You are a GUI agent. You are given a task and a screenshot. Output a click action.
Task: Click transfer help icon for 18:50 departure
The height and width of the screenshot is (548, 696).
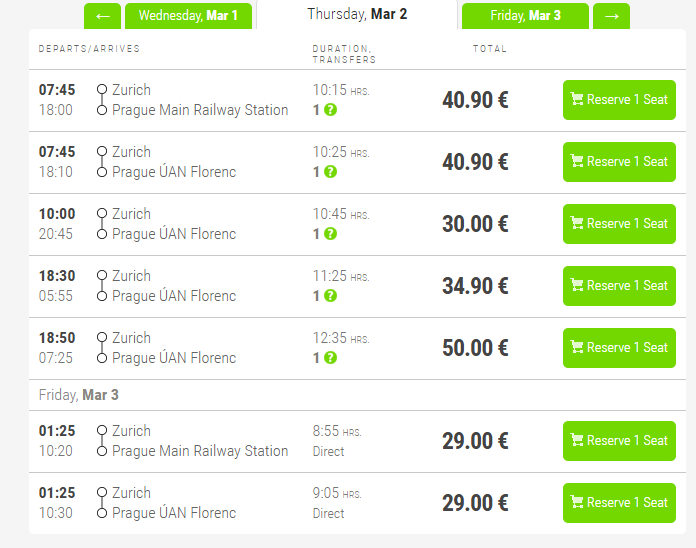(330, 358)
